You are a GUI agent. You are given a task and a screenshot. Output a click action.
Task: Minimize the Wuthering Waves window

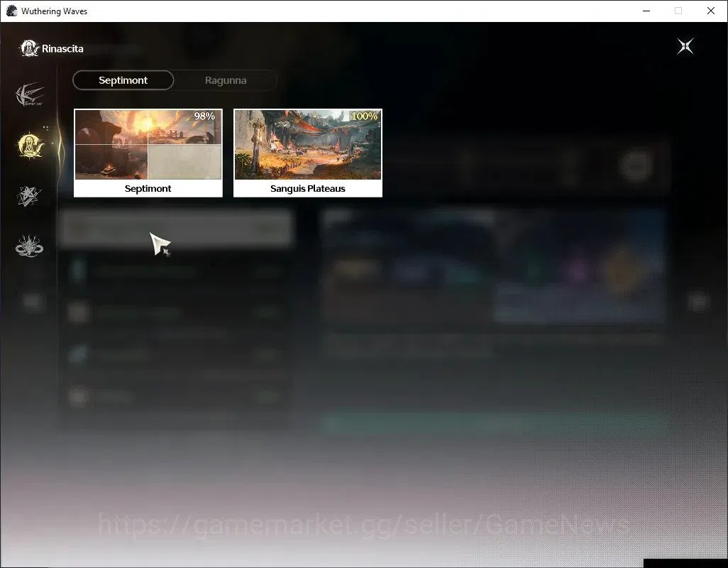point(646,11)
